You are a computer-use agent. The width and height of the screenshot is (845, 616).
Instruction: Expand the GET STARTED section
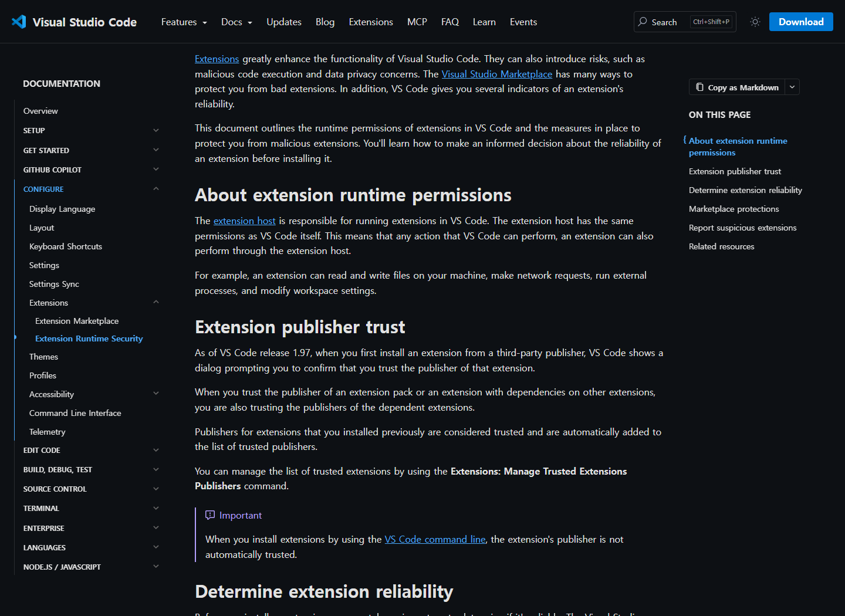click(156, 150)
